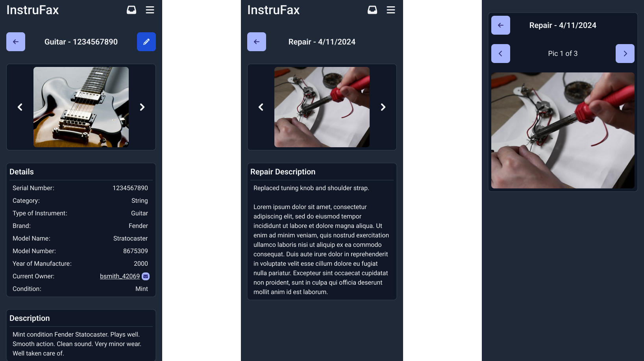Select the edit pencil icon on the guitar record
Screen dimensions: 644x361
(x=146, y=41)
